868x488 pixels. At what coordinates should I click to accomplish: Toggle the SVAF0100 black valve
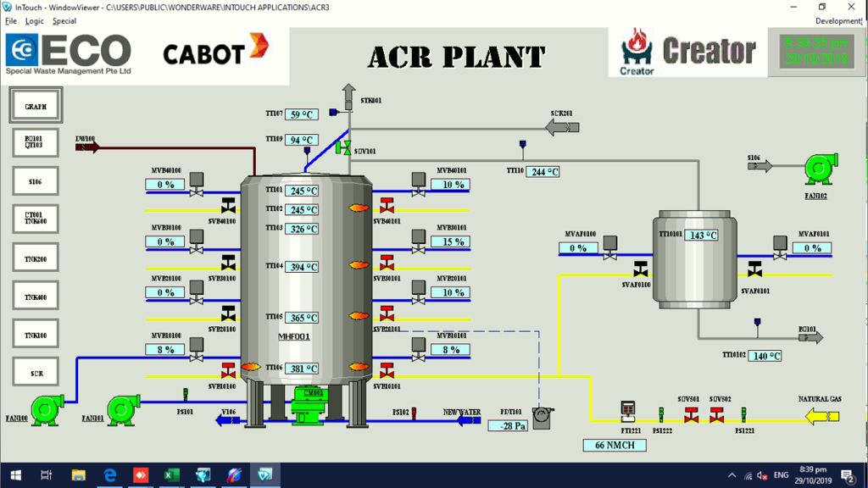tap(641, 269)
